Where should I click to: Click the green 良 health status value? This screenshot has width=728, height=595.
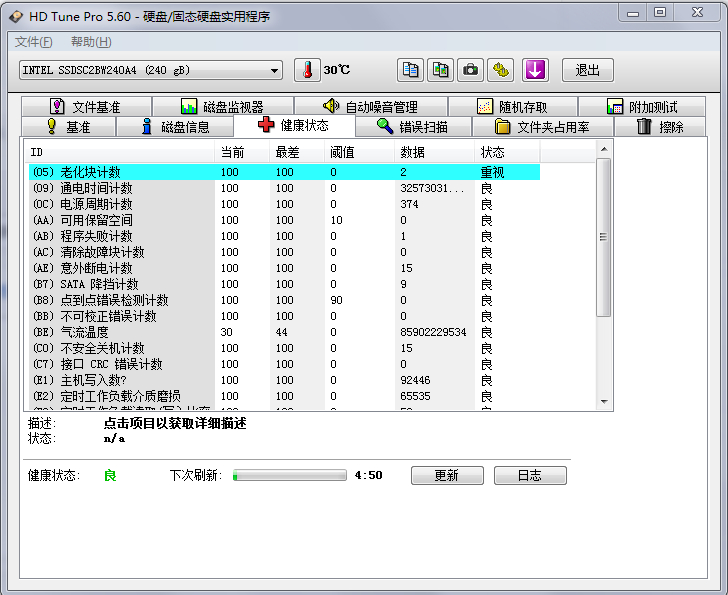coord(110,475)
